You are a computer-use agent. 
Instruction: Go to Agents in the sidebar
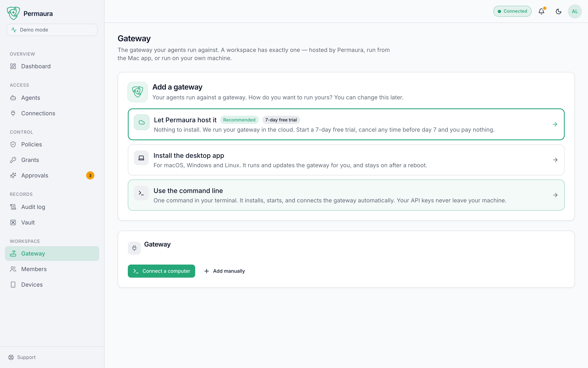[52, 98]
